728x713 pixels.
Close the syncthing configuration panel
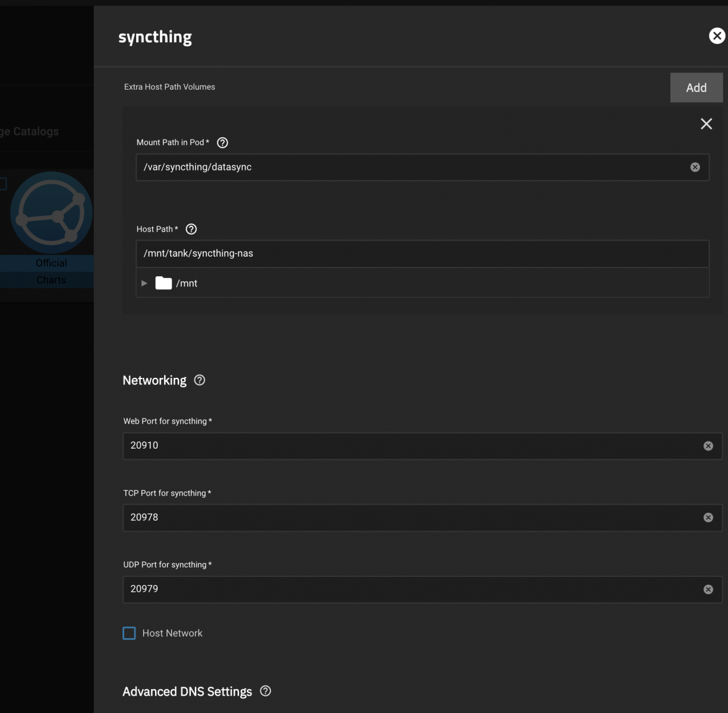pos(717,36)
